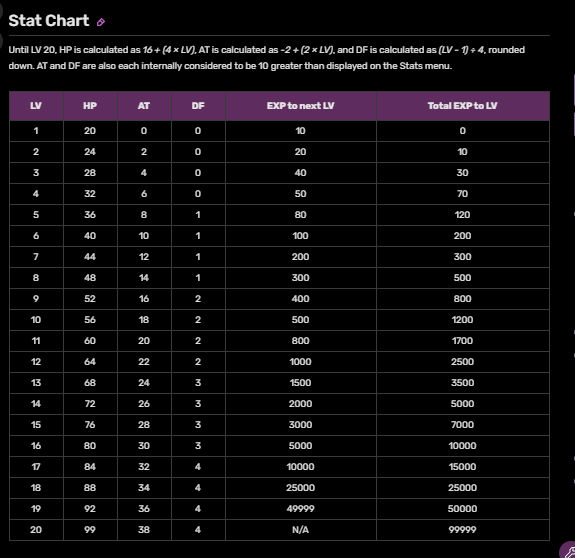This screenshot has height=558, width=575.
Task: Click AT value 26 in LV 14 row
Action: click(x=144, y=404)
